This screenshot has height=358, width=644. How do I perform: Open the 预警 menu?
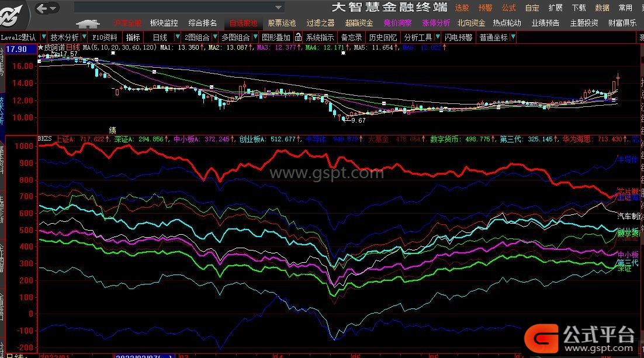[485, 8]
